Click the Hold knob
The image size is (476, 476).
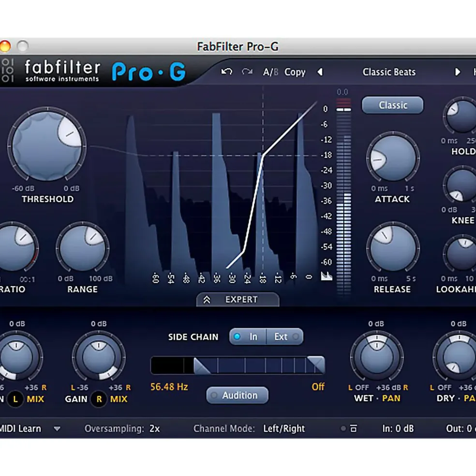[x=461, y=116]
